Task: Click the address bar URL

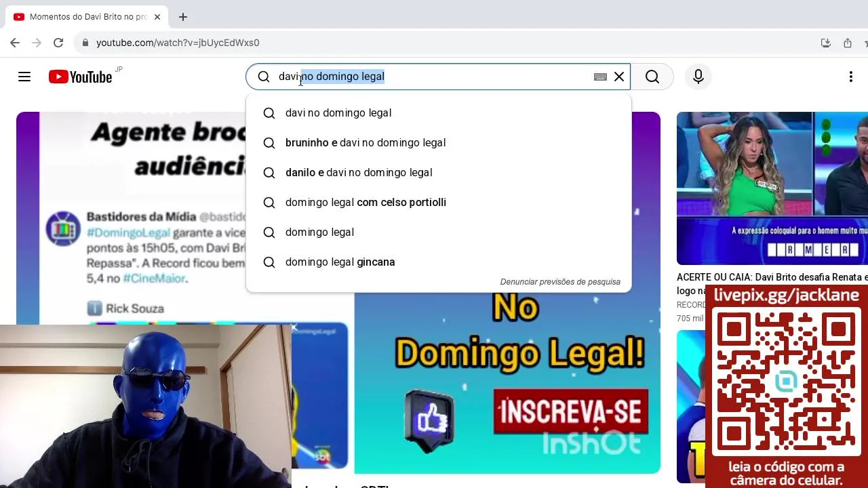Action: point(178,43)
